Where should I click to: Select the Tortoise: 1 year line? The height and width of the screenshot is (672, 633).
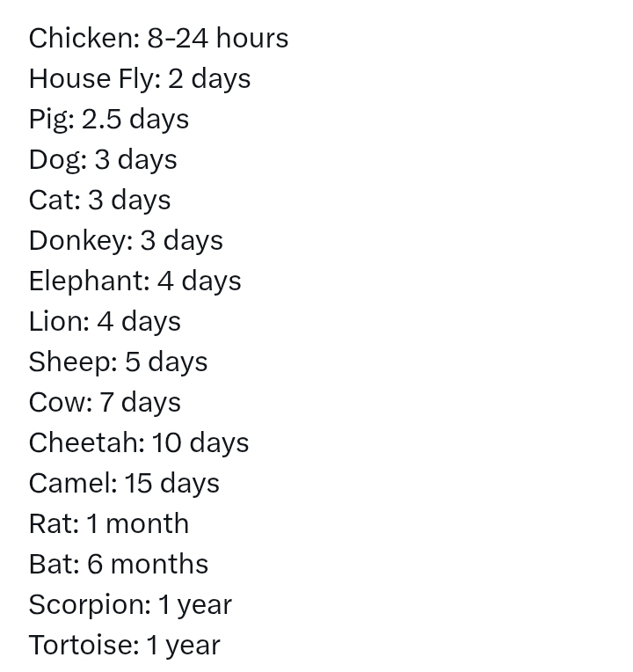[125, 646]
